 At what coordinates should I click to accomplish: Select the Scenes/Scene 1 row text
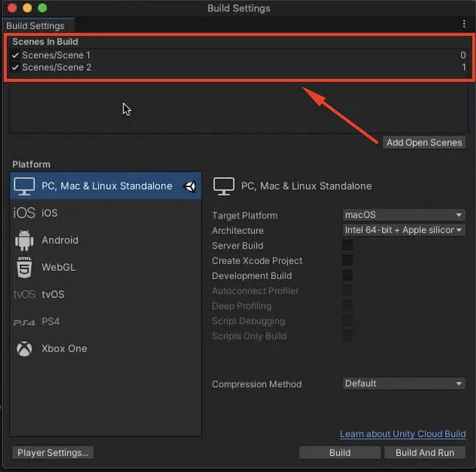56,56
